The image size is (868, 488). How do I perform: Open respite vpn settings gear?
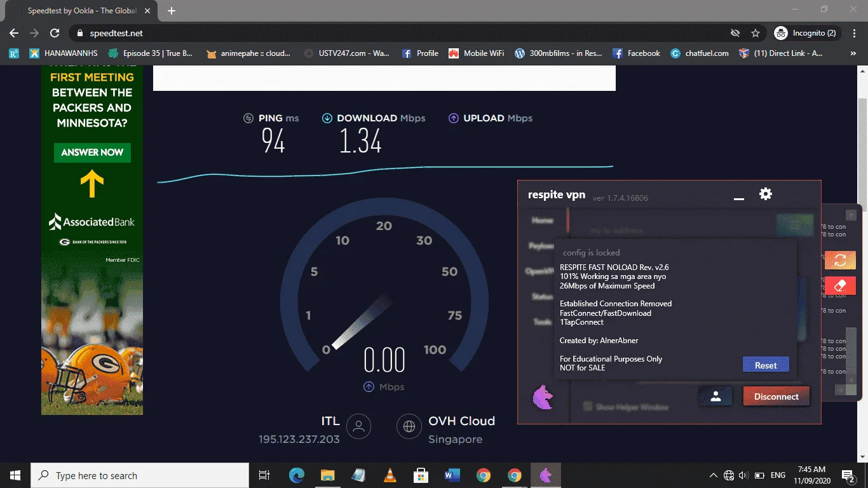click(766, 194)
